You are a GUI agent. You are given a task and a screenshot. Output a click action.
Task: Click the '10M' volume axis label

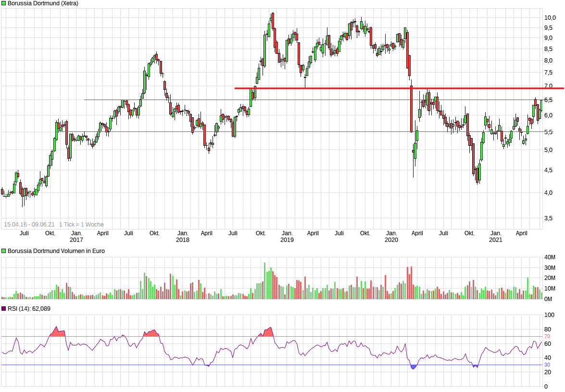point(550,288)
